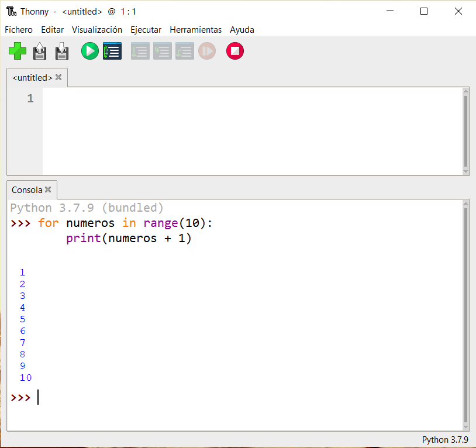The height and width of the screenshot is (448, 476).
Task: Click the Step into debug icon
Action: [x=162, y=51]
